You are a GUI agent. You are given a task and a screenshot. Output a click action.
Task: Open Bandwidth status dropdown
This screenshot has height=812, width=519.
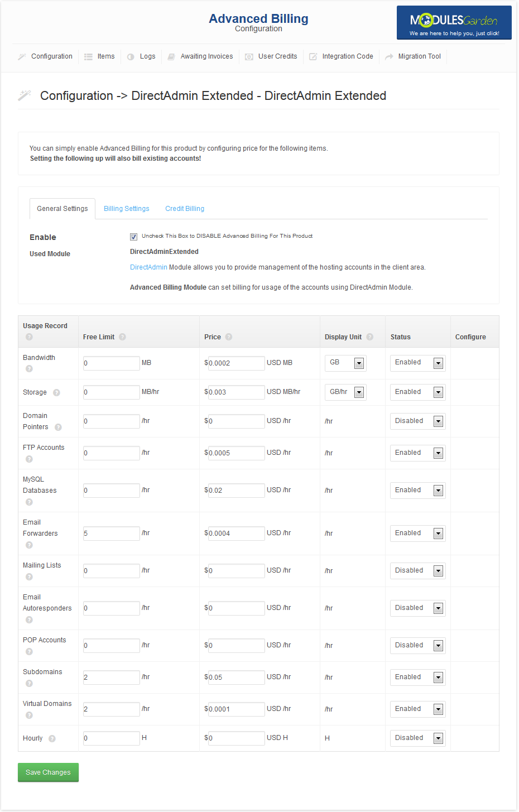click(x=417, y=363)
